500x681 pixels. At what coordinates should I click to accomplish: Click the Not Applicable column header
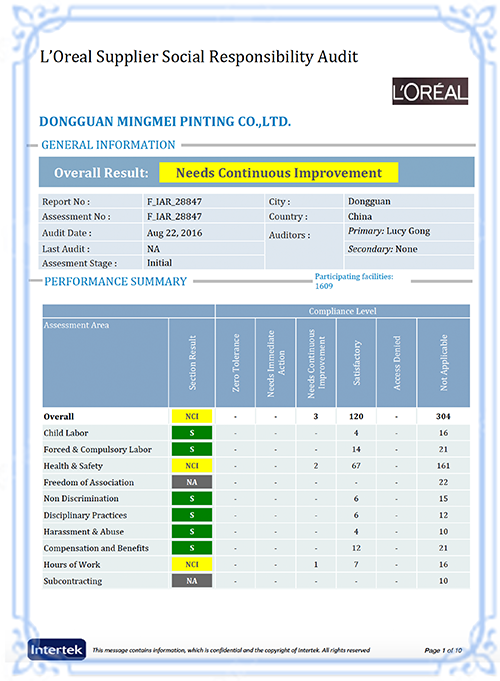(443, 363)
